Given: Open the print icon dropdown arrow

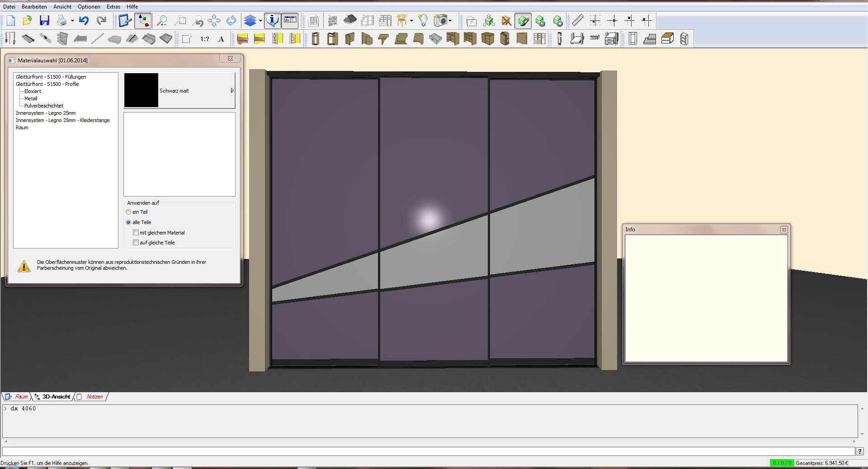Looking at the screenshot, I should 72,21.
